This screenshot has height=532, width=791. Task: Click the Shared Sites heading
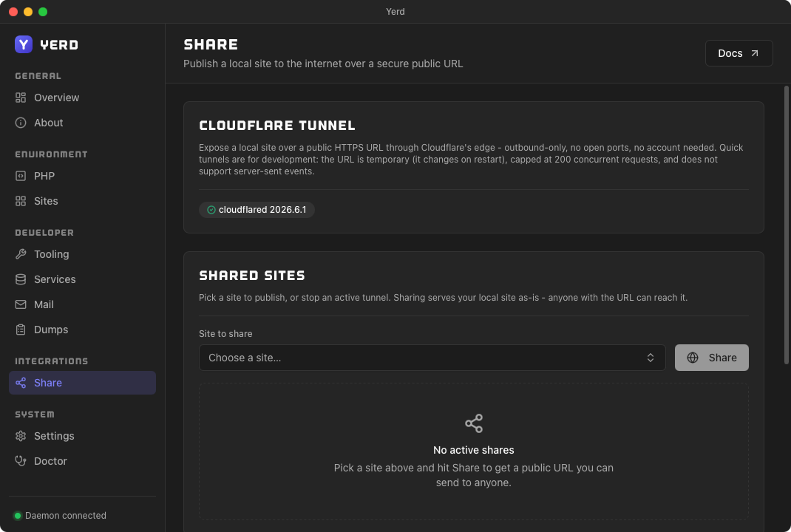pyautogui.click(x=252, y=276)
